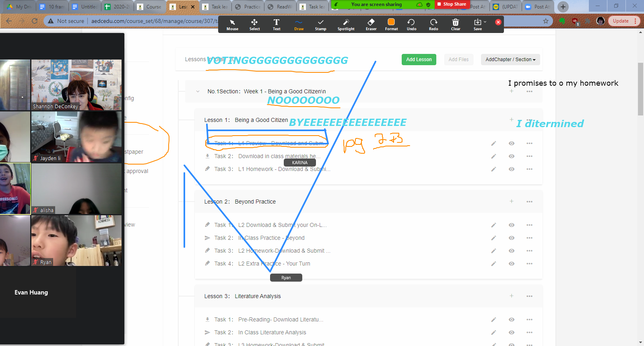Add a task to Lesson 3 Literature Analysis
Image resolution: width=644 pixels, height=346 pixels.
tap(512, 296)
